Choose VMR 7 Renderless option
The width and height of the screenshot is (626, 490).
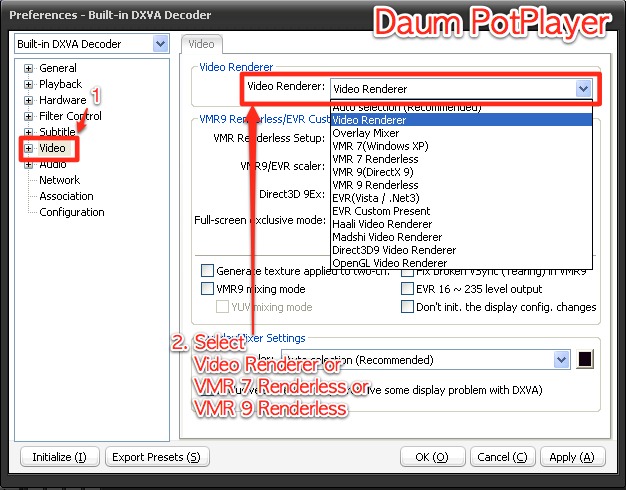click(x=462, y=159)
